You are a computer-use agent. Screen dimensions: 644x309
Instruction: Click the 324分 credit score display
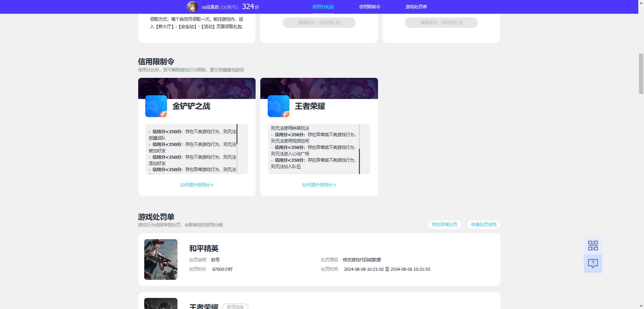(251, 6)
